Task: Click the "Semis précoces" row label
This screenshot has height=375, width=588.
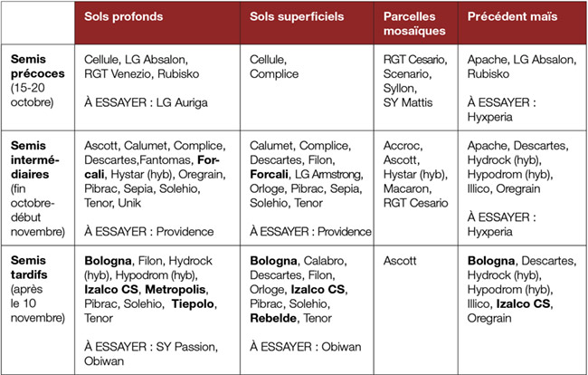Action: (x=37, y=66)
